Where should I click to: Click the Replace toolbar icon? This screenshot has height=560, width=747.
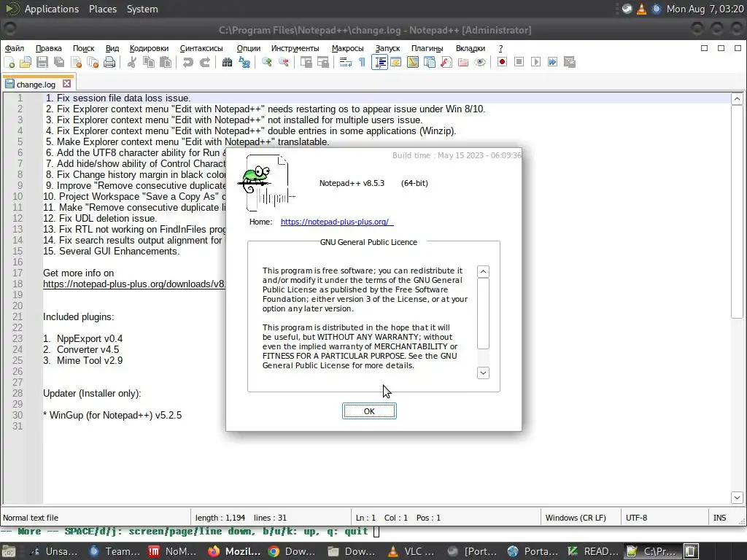[x=244, y=62]
